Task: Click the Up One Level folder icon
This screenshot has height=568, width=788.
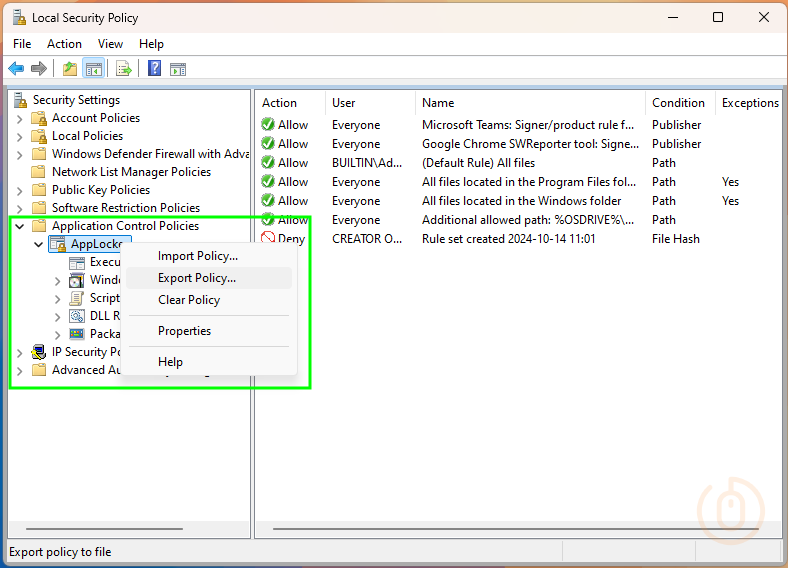Action: (x=69, y=69)
